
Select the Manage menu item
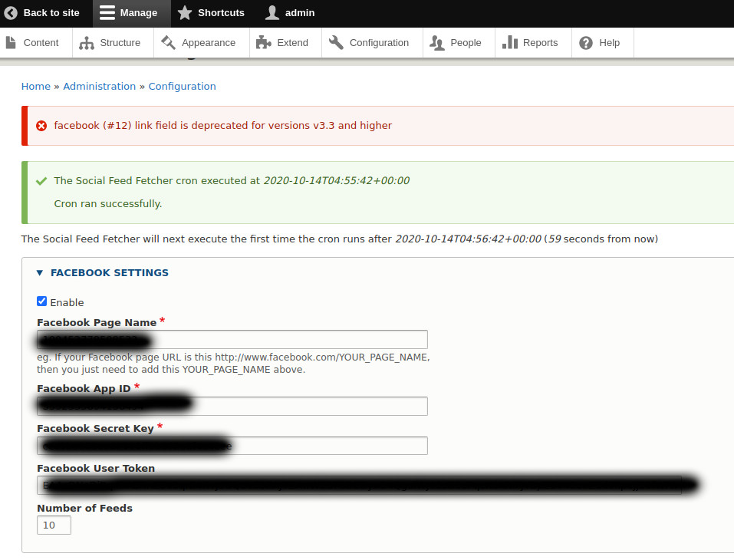tap(131, 13)
